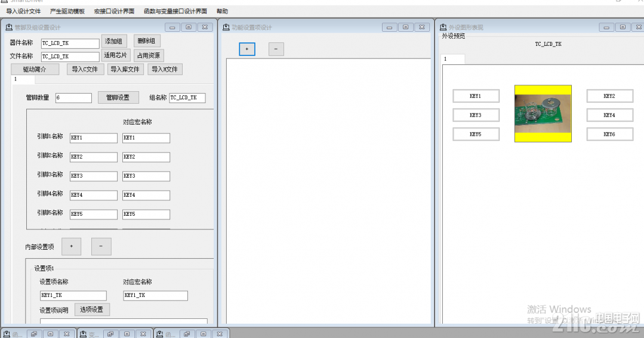The image size is (644, 338).
Task: Click the 设置项名称 field containing KEY1_TK
Action: pyautogui.click(x=73, y=295)
